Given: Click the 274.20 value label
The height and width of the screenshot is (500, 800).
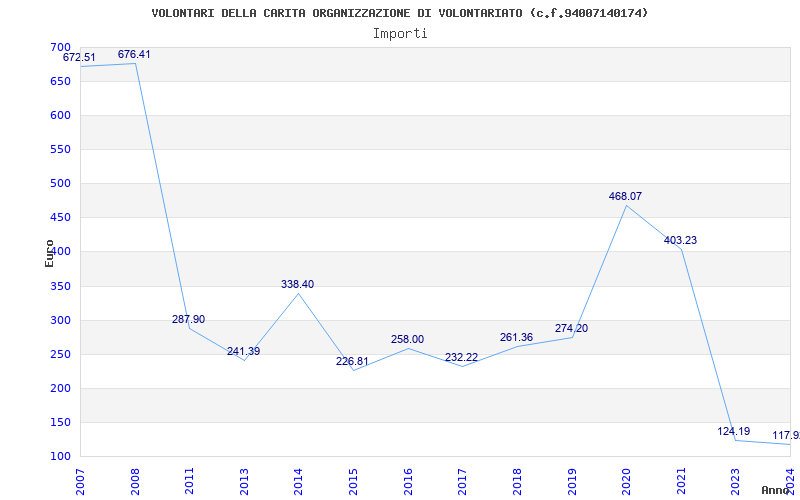Looking at the screenshot, I should click(571, 329).
